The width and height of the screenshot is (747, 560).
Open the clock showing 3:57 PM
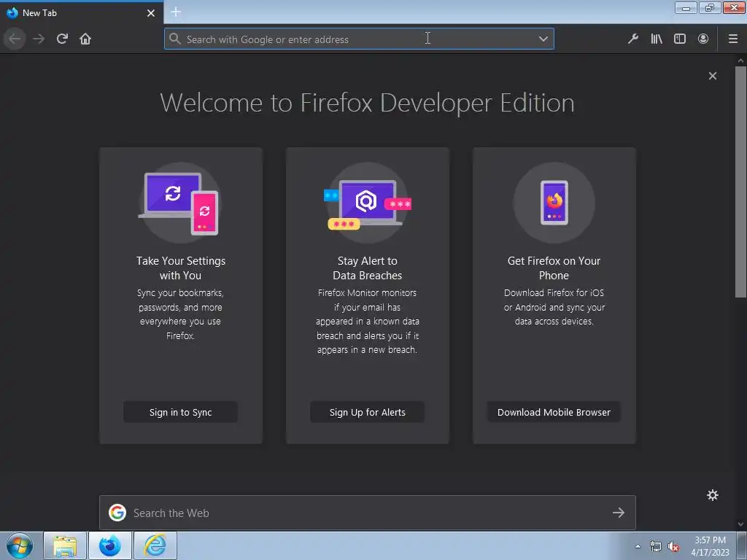[x=710, y=546]
